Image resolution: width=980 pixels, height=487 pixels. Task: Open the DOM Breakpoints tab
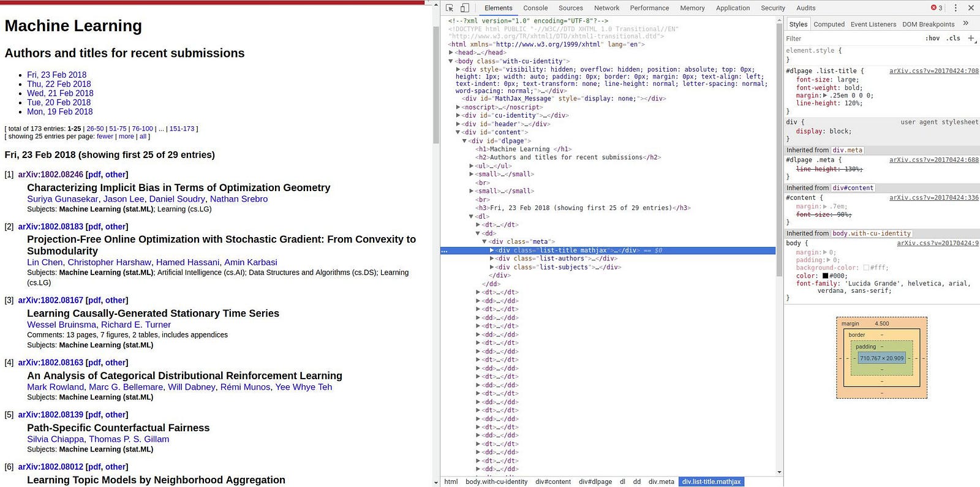[928, 25]
